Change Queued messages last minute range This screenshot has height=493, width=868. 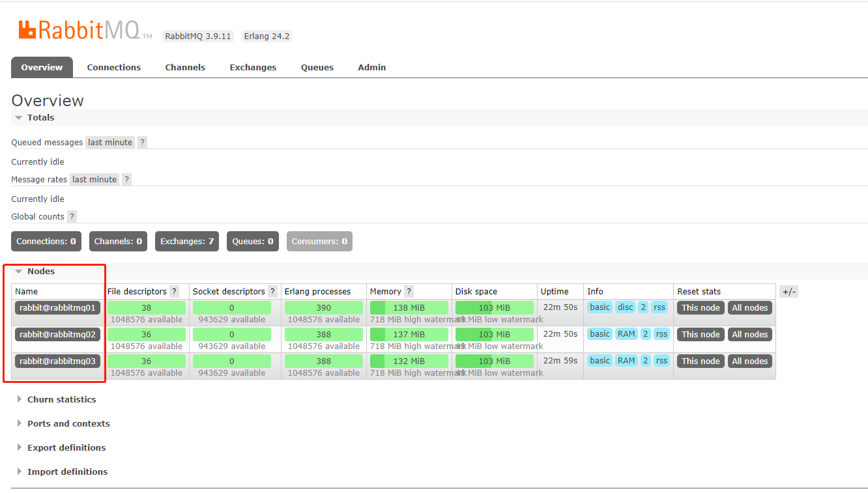(x=110, y=143)
